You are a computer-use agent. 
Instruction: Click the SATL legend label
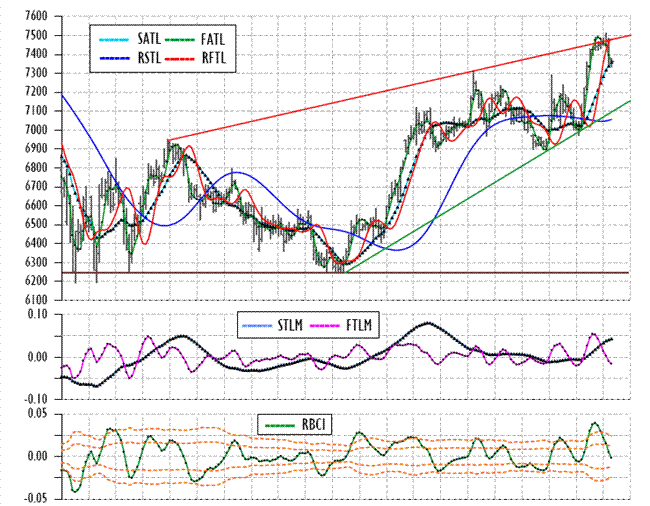coord(149,39)
